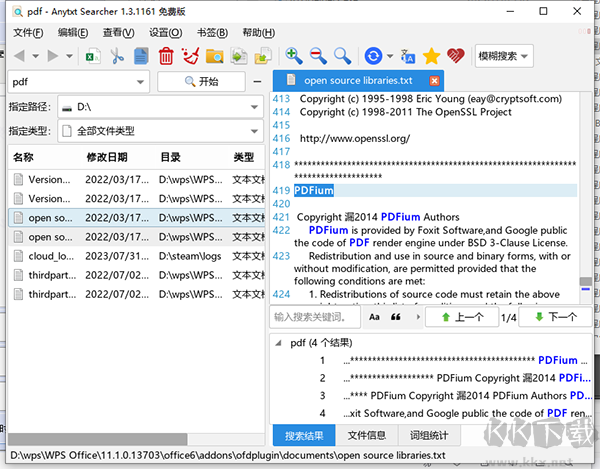
Task: Collapse search options with minus button
Action: (x=258, y=81)
